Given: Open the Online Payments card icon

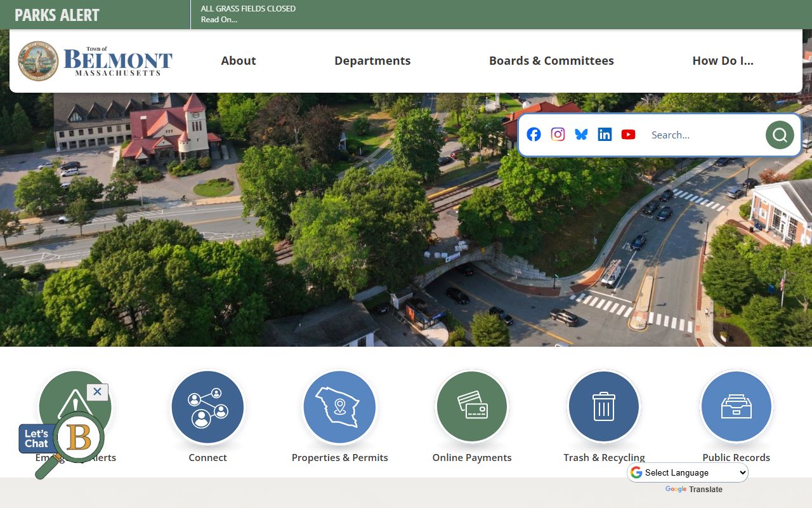Looking at the screenshot, I should 471,406.
